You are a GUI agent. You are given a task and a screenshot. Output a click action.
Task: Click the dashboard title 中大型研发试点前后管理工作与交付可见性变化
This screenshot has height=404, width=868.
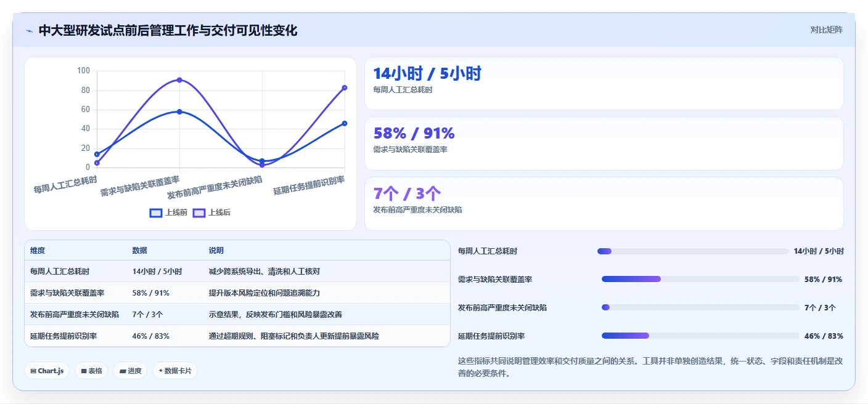[x=168, y=30]
